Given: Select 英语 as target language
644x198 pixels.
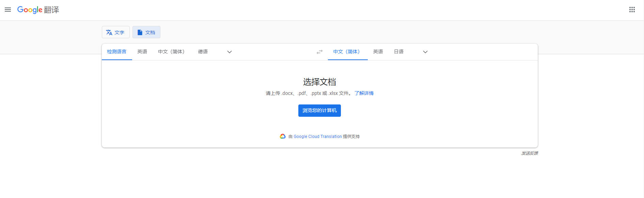Looking at the screenshot, I should coord(378,52).
